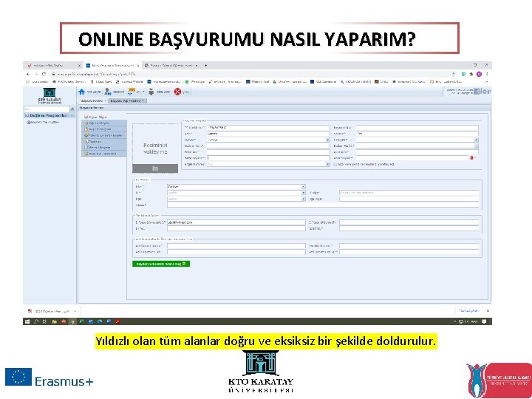Upload a photo with the gray folder button
The width and height of the screenshot is (532, 399).
coord(155,168)
